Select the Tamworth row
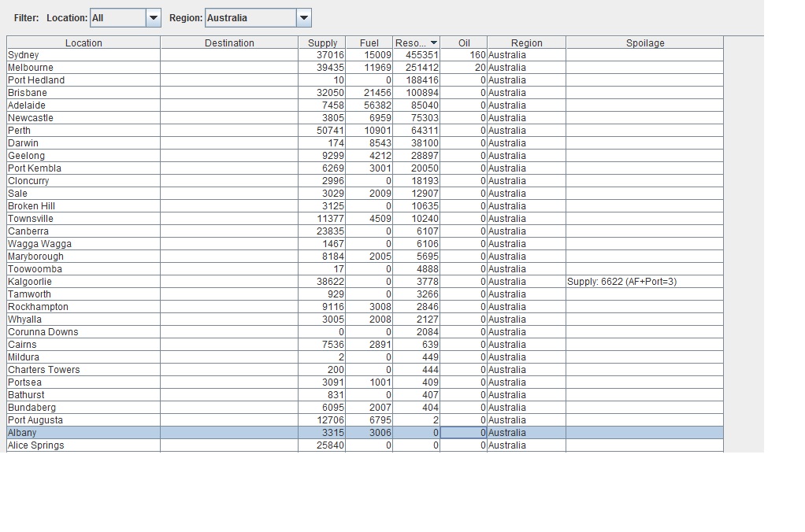The height and width of the screenshot is (532, 805). (365, 294)
